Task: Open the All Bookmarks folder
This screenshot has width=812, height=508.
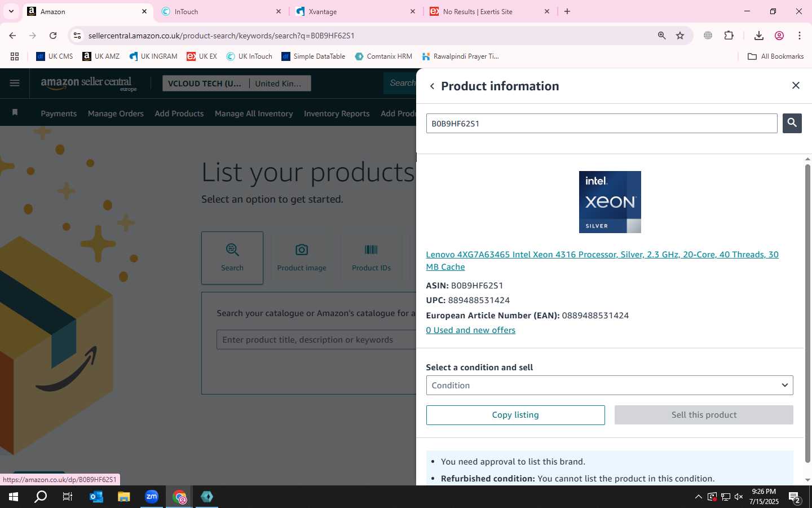Action: coord(775,56)
